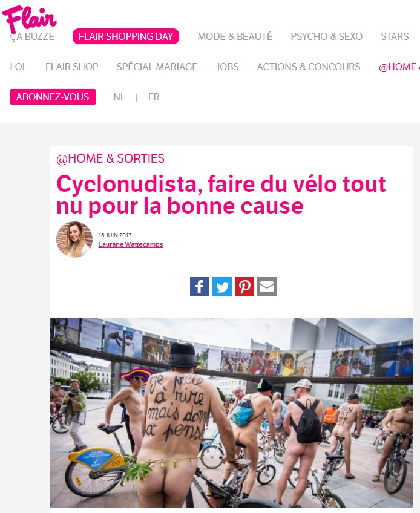
Task: Send the article by email icon
Action: (x=267, y=287)
